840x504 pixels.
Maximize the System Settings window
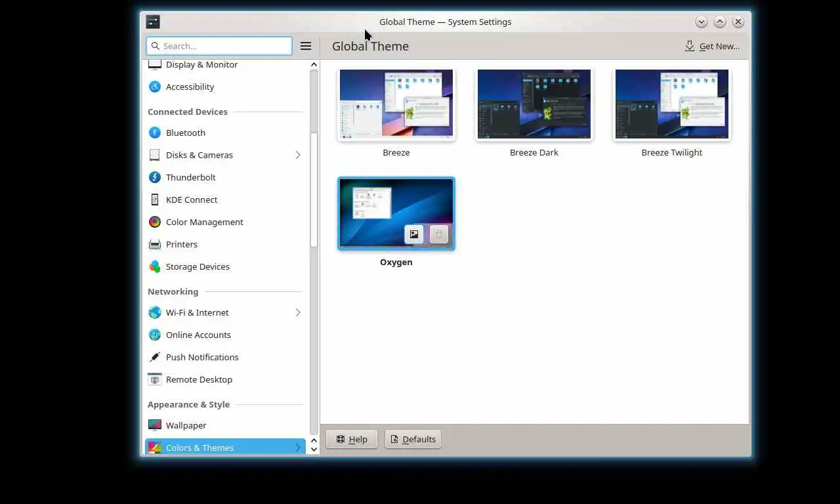coord(720,22)
